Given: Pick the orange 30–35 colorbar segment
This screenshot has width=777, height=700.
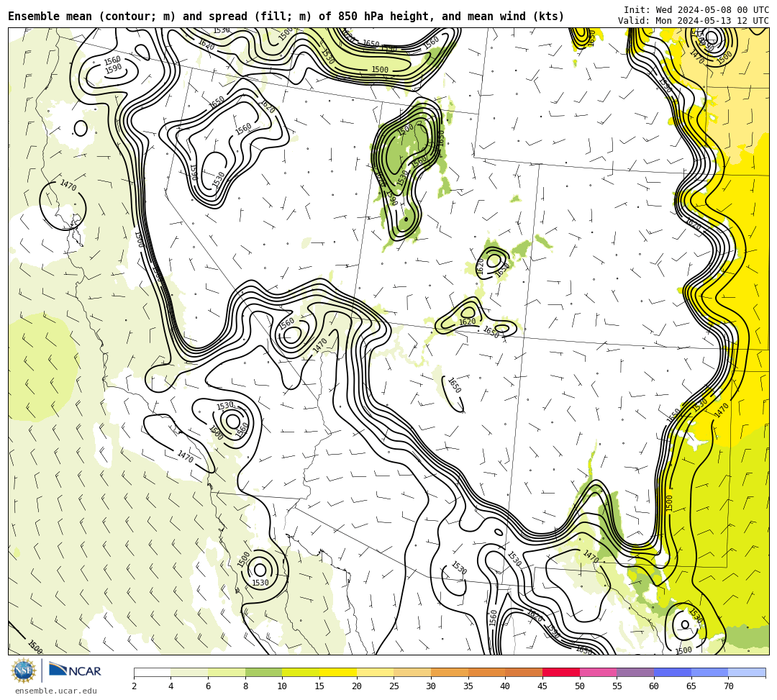Looking at the screenshot, I should pyautogui.click(x=450, y=672).
